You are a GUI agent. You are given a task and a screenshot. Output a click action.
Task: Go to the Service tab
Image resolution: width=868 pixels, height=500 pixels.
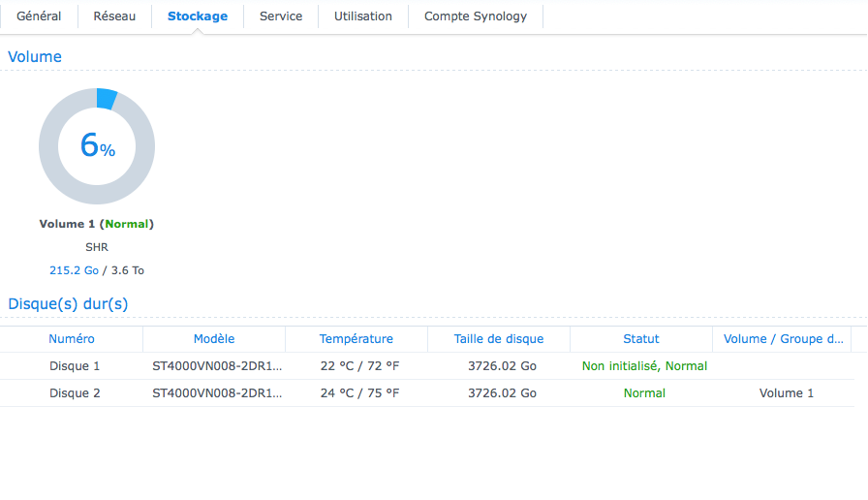281,16
